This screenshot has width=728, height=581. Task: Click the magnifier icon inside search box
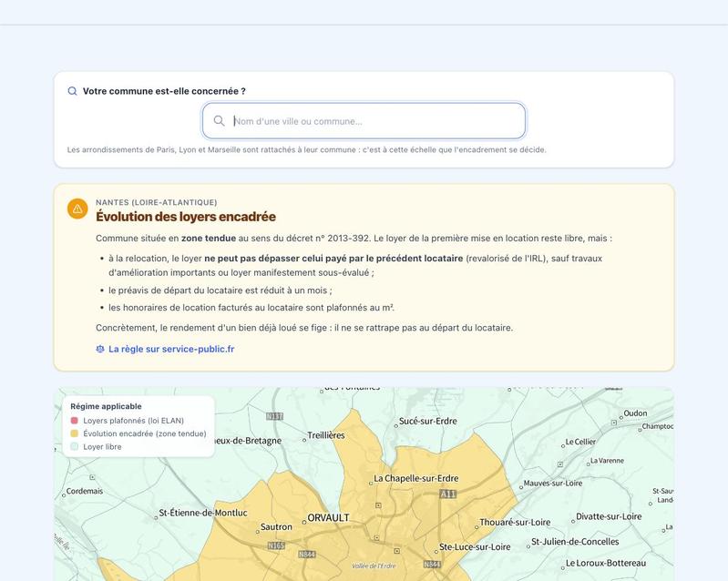click(220, 121)
